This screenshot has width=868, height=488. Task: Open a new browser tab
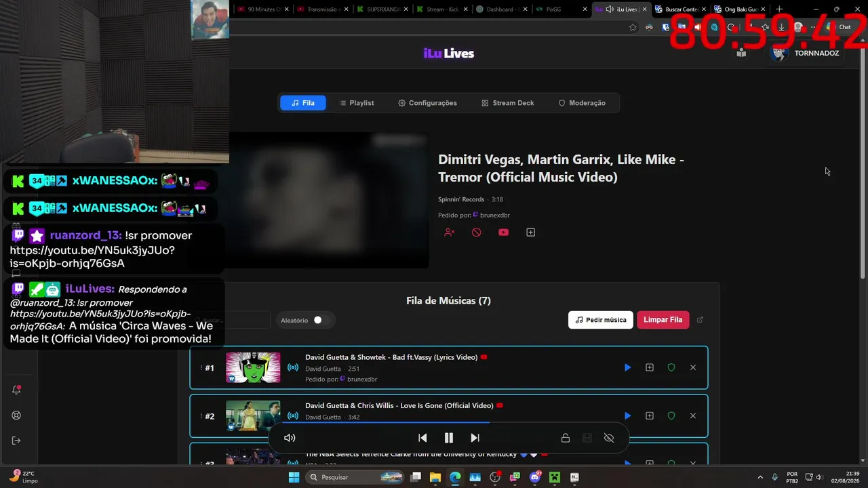pos(779,9)
